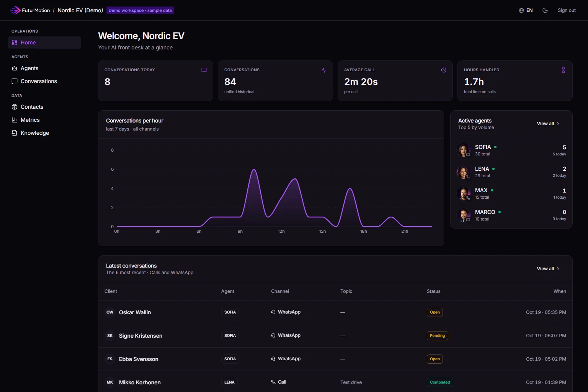Click MARCO's avatar in Active agents
Viewport: 588px width, 392px height.
click(464, 215)
